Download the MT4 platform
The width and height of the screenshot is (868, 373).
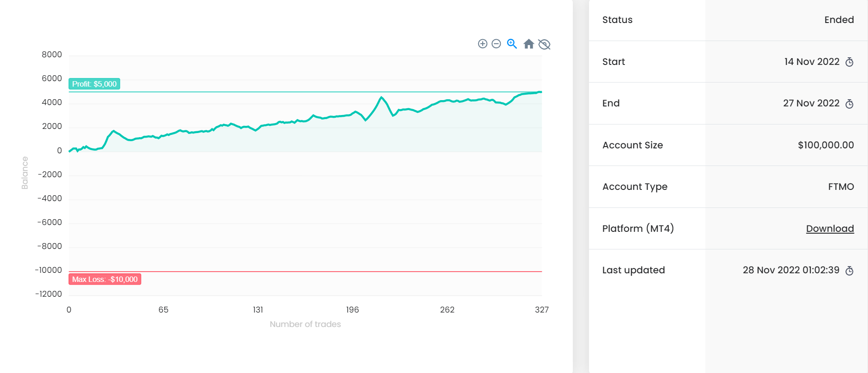[830, 229]
